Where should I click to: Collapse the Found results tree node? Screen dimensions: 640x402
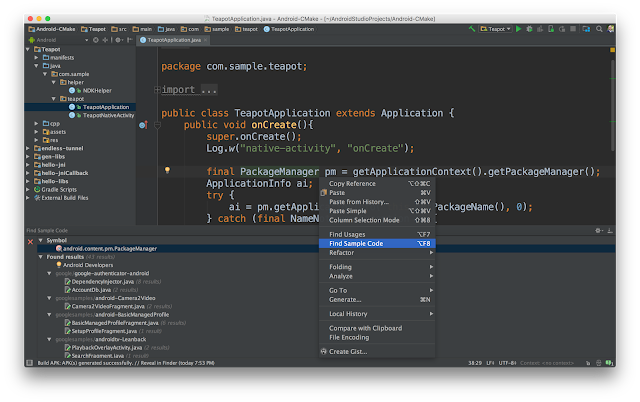pyautogui.click(x=41, y=257)
